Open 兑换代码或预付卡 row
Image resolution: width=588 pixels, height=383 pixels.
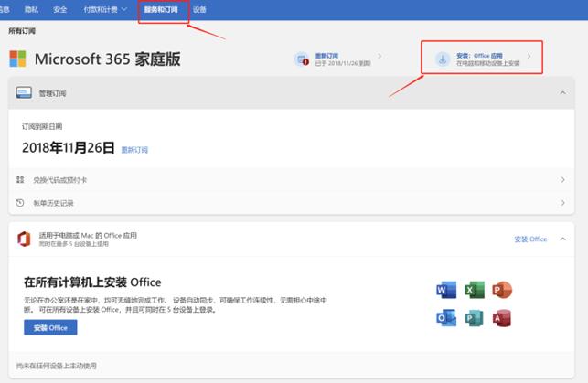[x=292, y=180]
